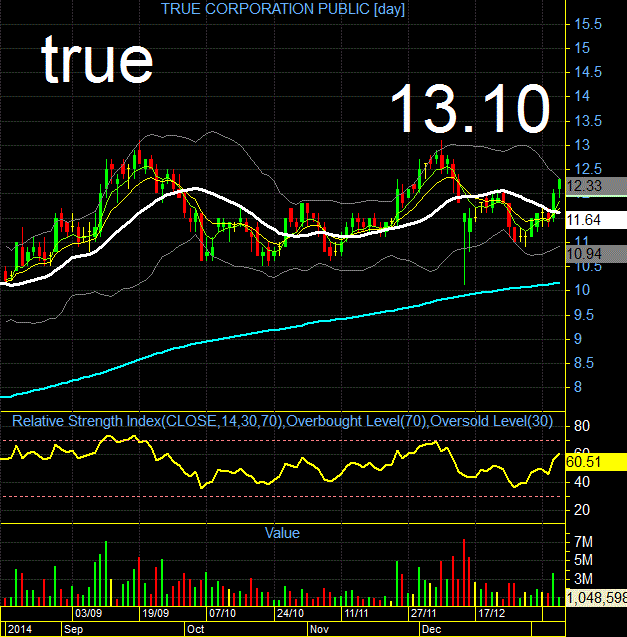Click the 14.5 price axis label
This screenshot has width=627, height=637.
point(588,72)
